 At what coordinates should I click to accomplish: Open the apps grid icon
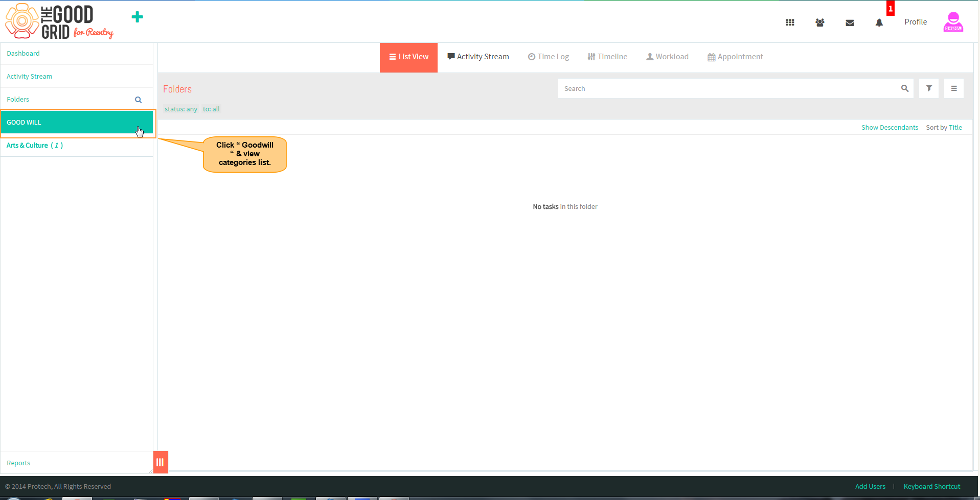790,22
